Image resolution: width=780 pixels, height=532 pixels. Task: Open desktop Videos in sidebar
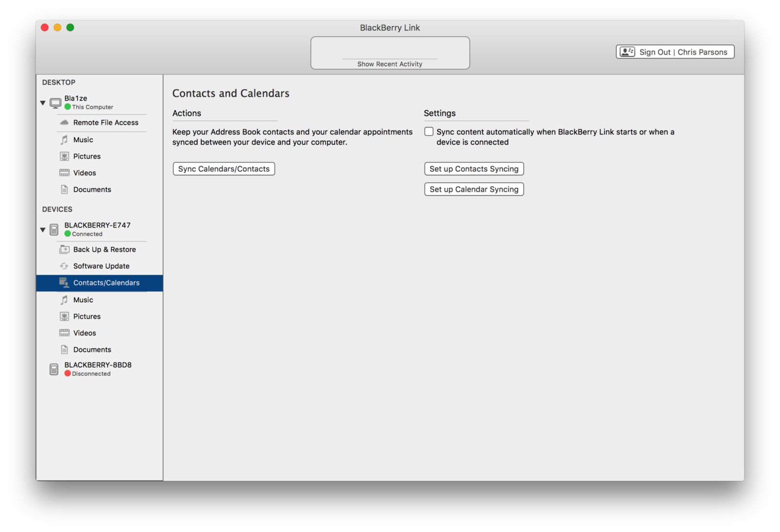coord(85,173)
